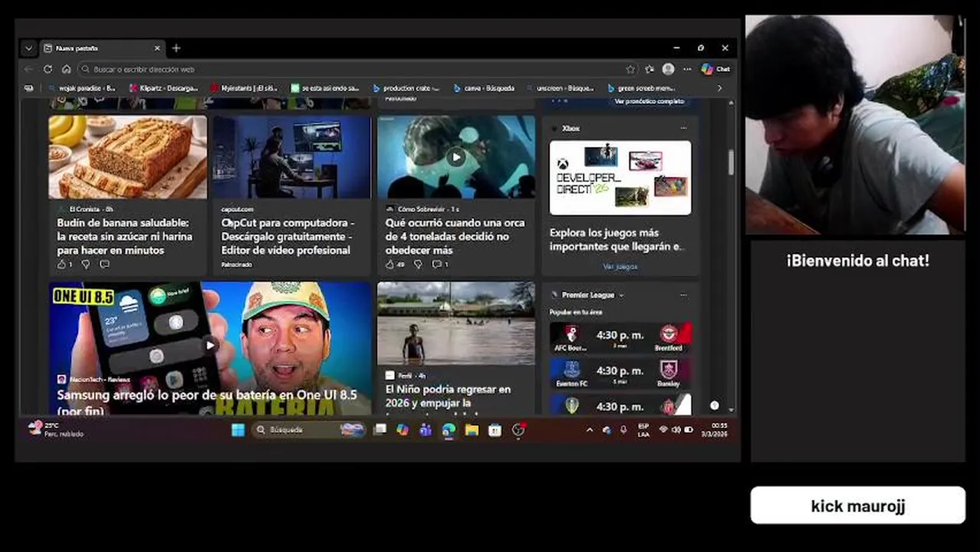Image resolution: width=980 pixels, height=552 pixels.
Task: Play the One UI 8.5 video
Action: pos(210,345)
